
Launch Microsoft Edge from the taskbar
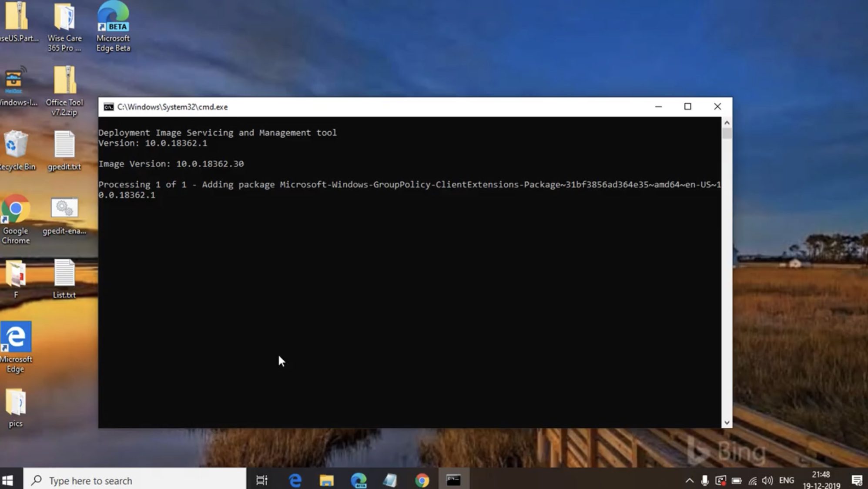click(x=295, y=480)
